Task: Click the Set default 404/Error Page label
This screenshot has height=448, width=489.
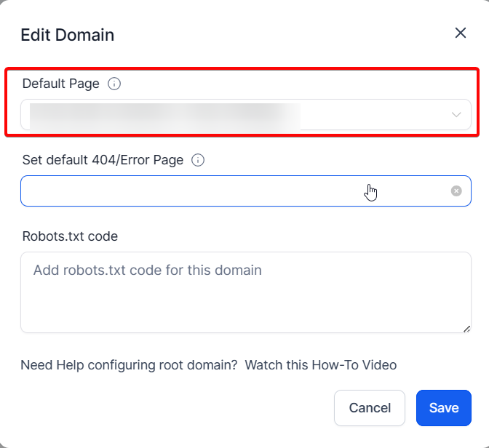Action: click(103, 160)
